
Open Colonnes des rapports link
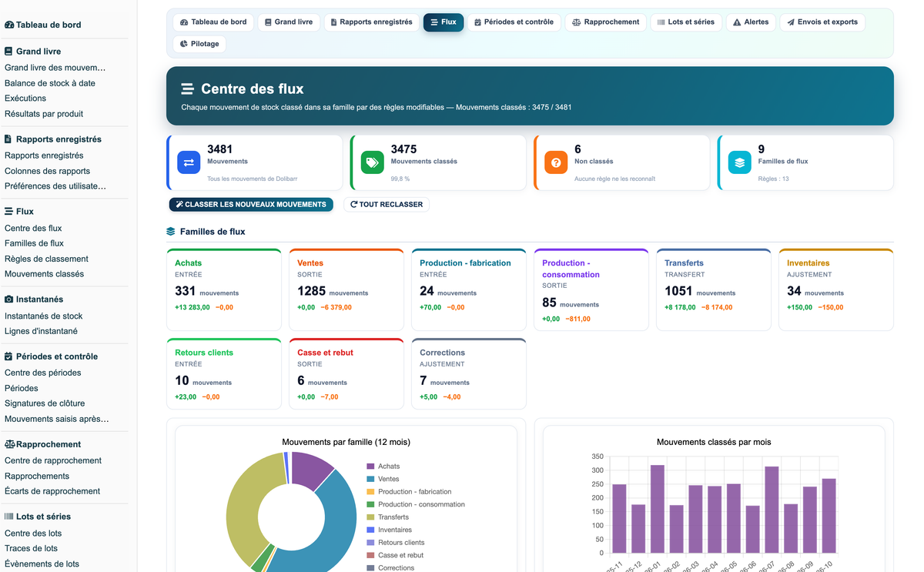click(x=47, y=171)
